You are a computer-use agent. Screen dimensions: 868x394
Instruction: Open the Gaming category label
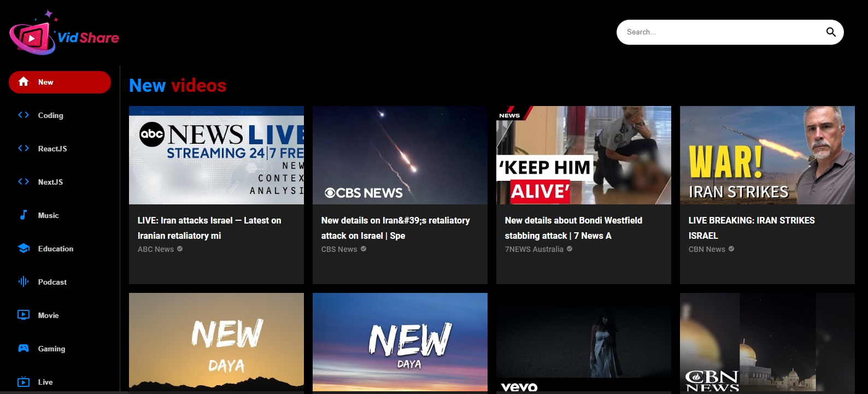[51, 349]
